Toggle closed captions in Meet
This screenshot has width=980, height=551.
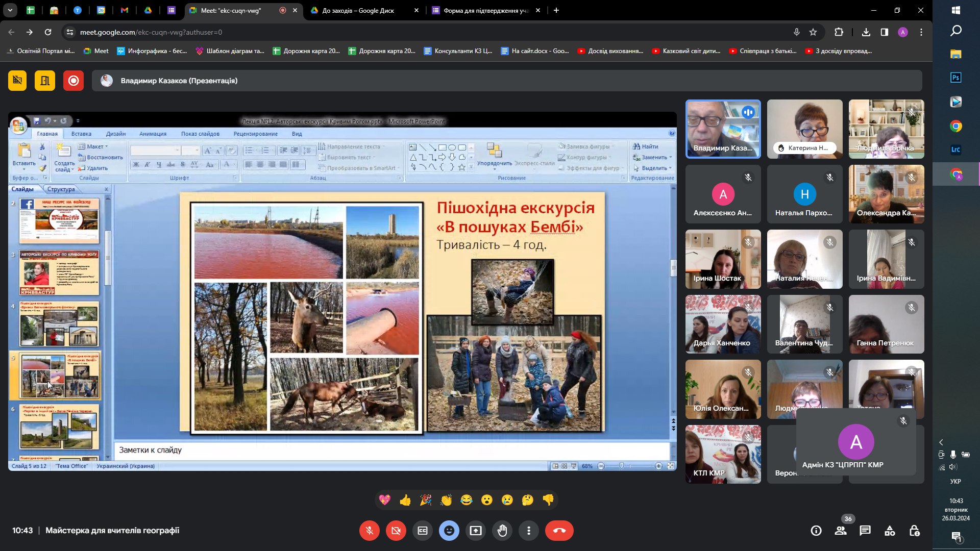423,531
